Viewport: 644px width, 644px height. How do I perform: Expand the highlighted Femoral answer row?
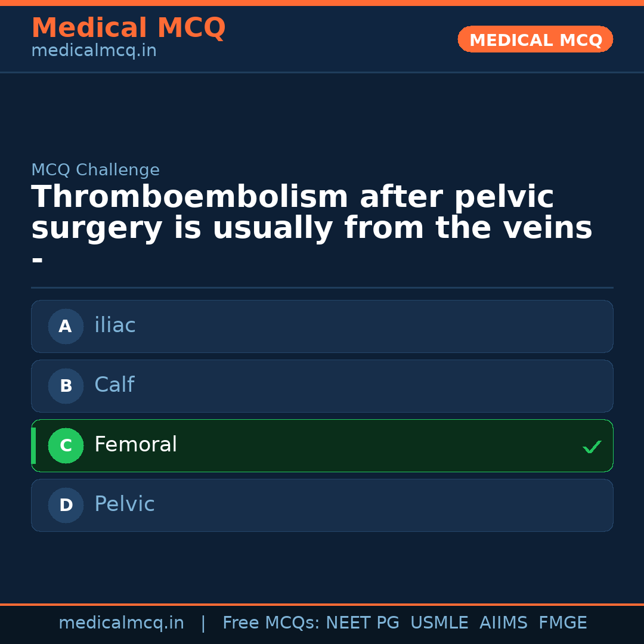(322, 445)
